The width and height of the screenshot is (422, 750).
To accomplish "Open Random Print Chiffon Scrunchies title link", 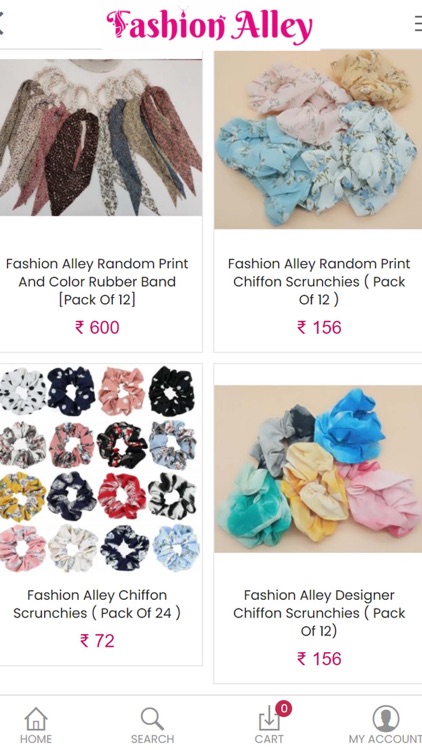I will (x=319, y=282).
